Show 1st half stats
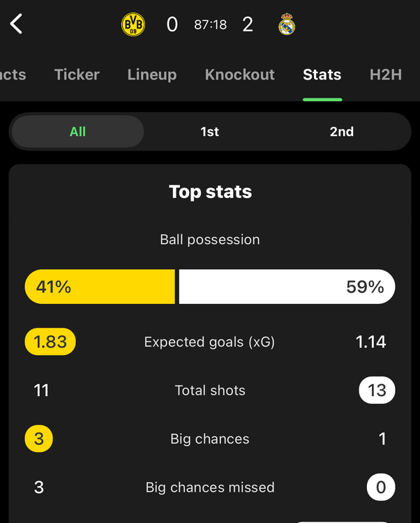 click(x=210, y=132)
